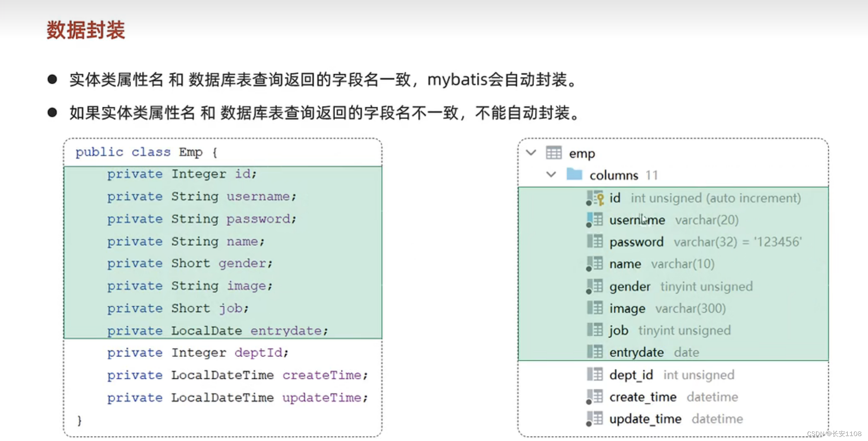
Task: Click the first bullet about mybatis会自动封装
Action: pyautogui.click(x=324, y=80)
